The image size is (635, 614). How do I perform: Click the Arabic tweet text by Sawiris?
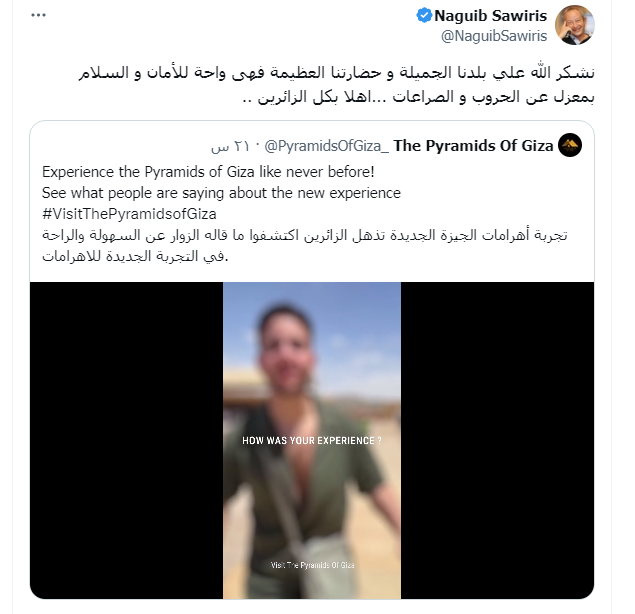click(337, 85)
